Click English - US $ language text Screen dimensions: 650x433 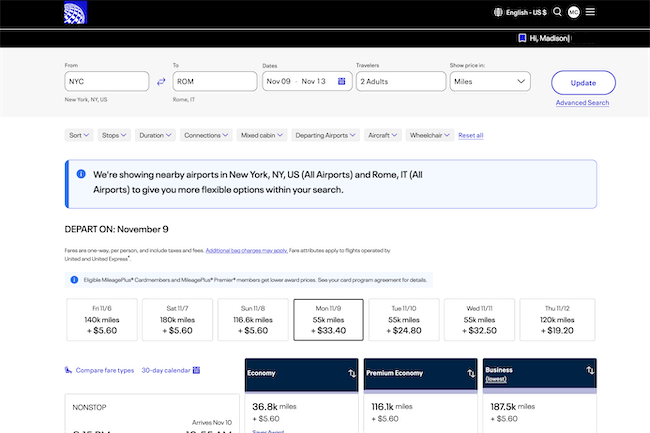coord(526,12)
